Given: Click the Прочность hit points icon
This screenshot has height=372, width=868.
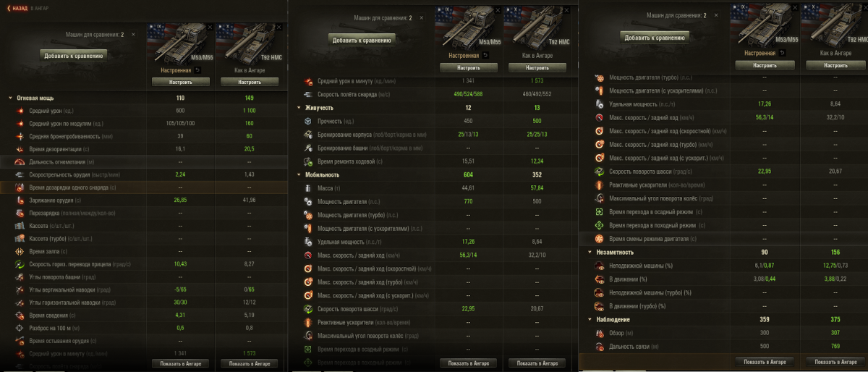Looking at the screenshot, I should pyautogui.click(x=309, y=121).
